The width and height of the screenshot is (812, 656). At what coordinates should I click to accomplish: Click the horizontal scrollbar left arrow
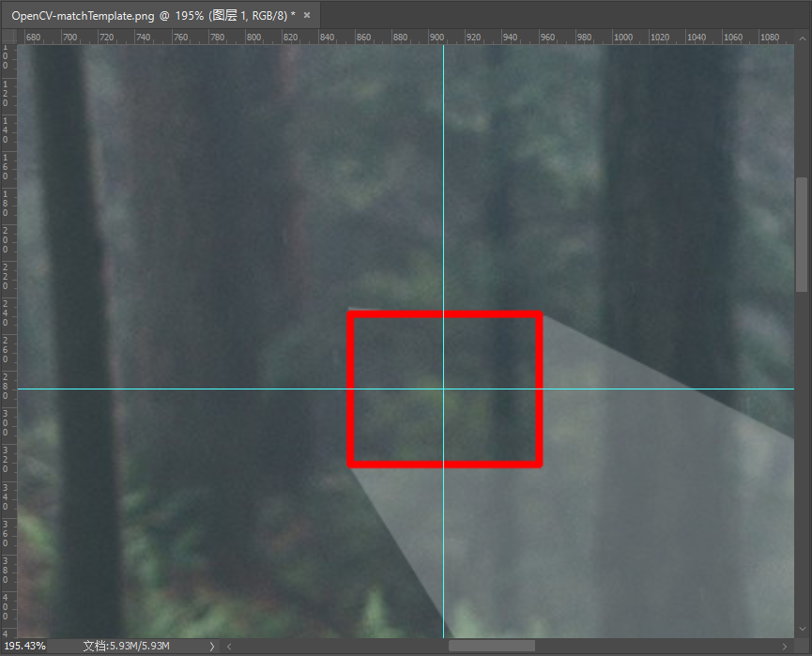click(x=229, y=646)
